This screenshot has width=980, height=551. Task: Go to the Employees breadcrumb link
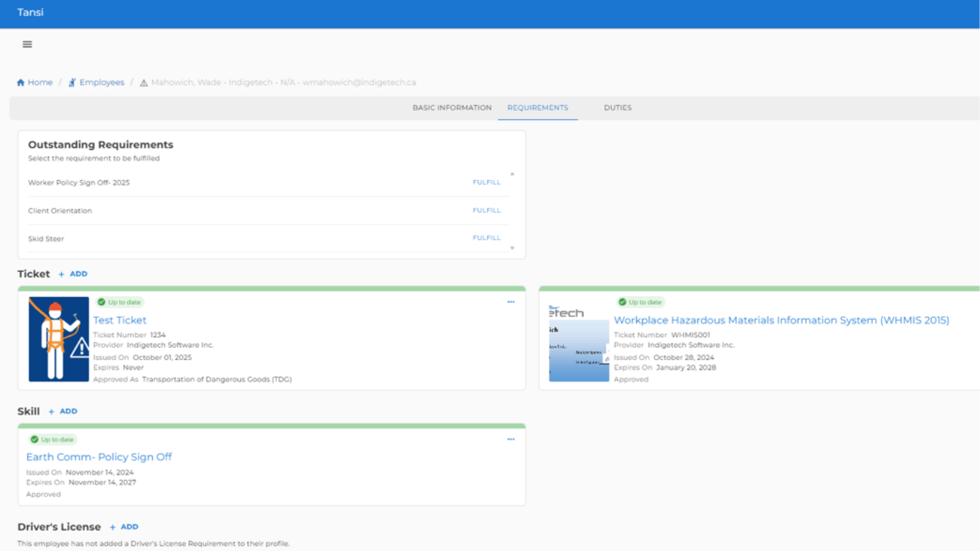[101, 83]
